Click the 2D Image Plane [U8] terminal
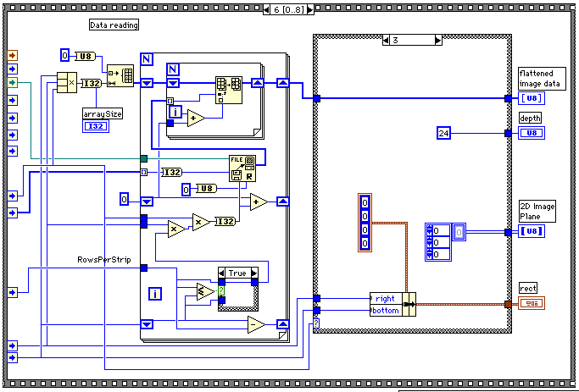 (x=532, y=232)
